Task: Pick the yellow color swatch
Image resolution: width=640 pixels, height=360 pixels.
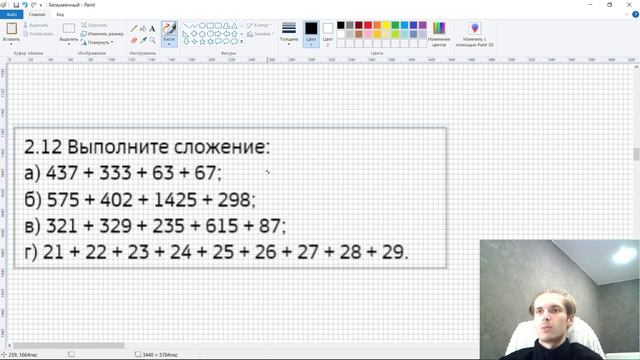Action: 386,25
